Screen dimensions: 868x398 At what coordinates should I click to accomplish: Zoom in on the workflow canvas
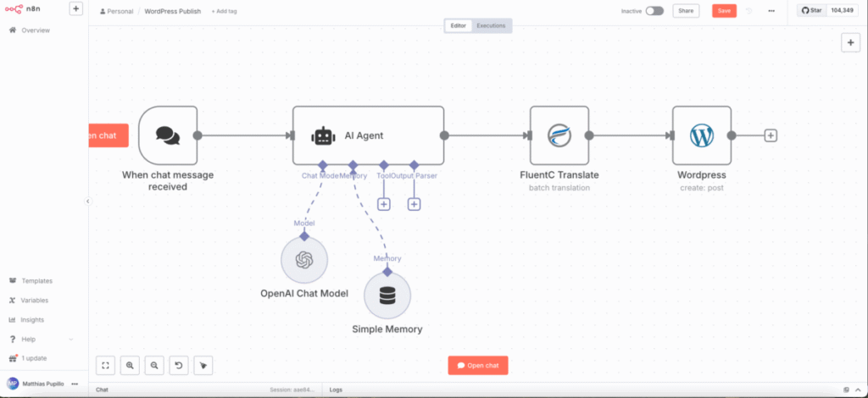coord(130,365)
